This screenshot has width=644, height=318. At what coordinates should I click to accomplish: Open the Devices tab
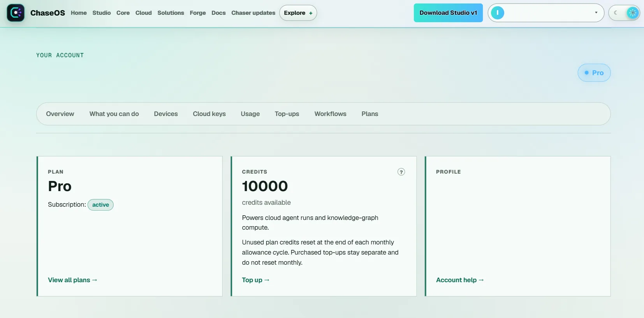tap(166, 114)
